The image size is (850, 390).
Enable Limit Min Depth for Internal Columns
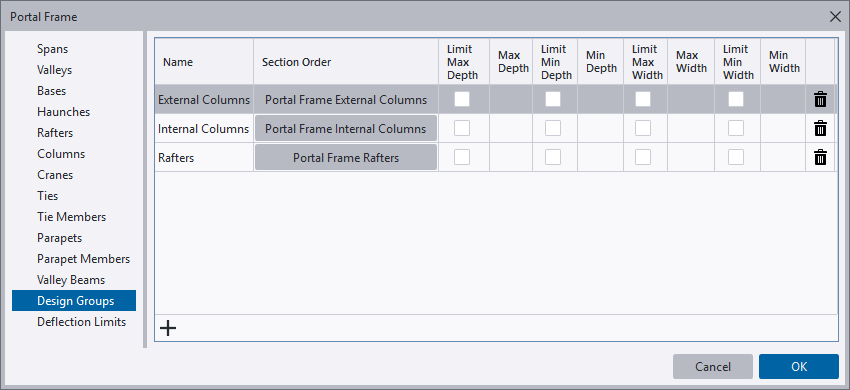coord(553,128)
